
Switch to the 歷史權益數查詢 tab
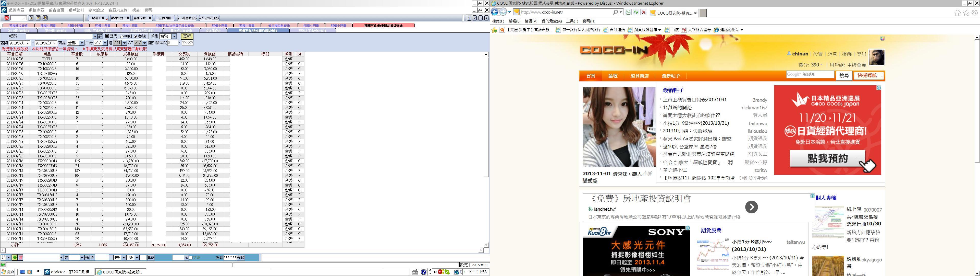pyautogui.click(x=56, y=30)
